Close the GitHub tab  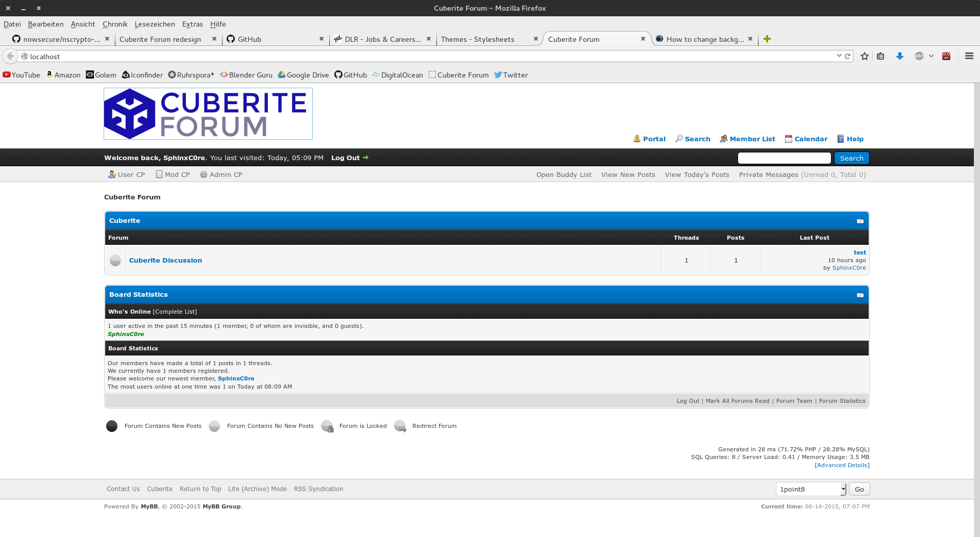[321, 39]
